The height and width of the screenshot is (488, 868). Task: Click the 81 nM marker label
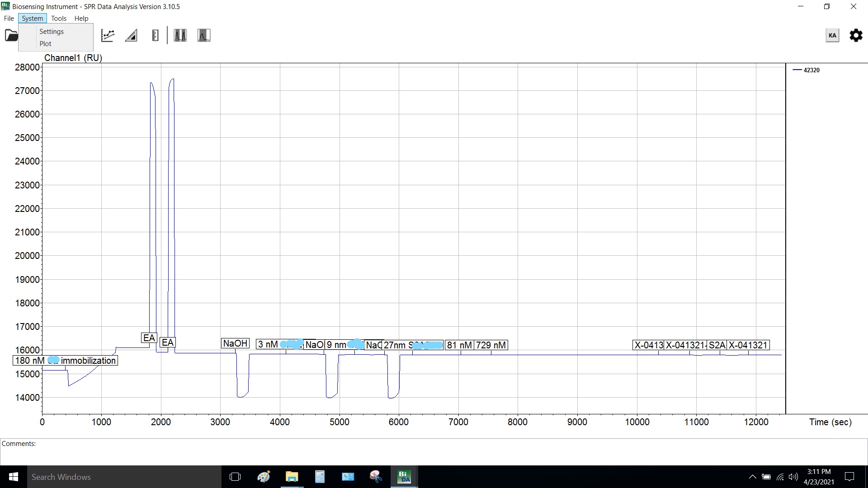(x=459, y=345)
